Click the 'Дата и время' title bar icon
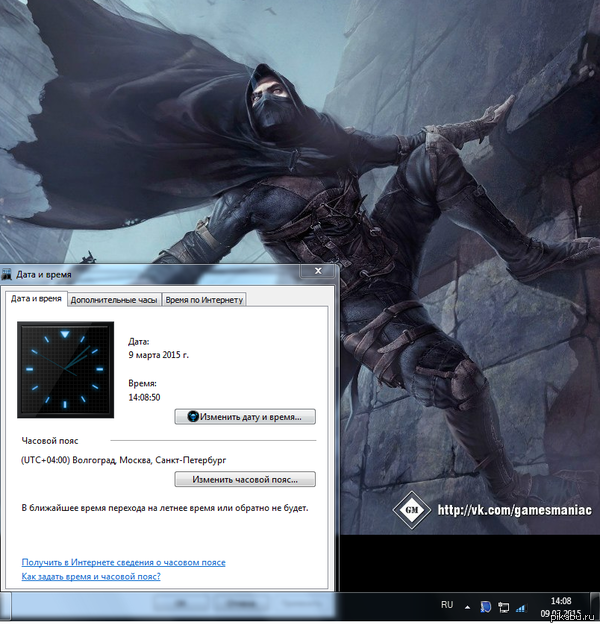 click(x=6, y=275)
